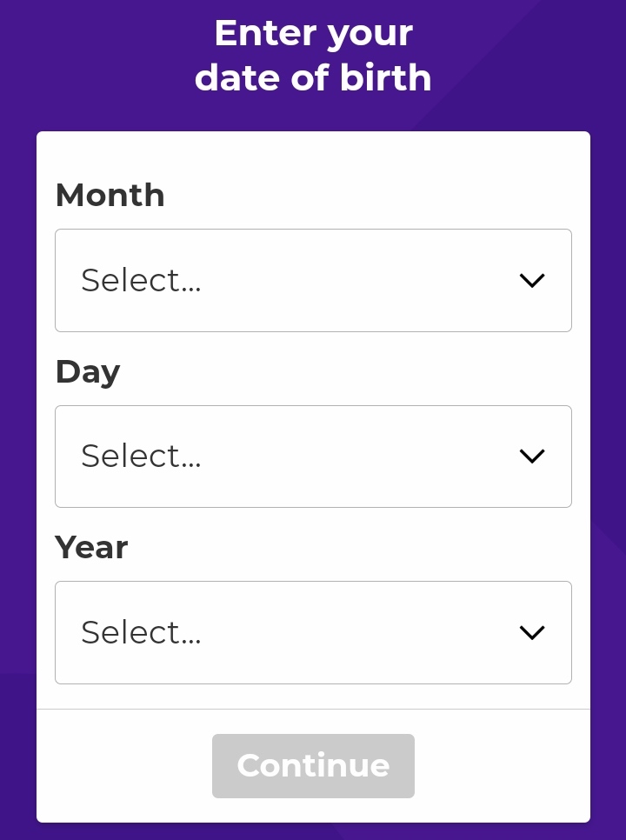The width and height of the screenshot is (626, 840).
Task: Click the 'Enter your date of birth' heading
Action: coord(313,56)
